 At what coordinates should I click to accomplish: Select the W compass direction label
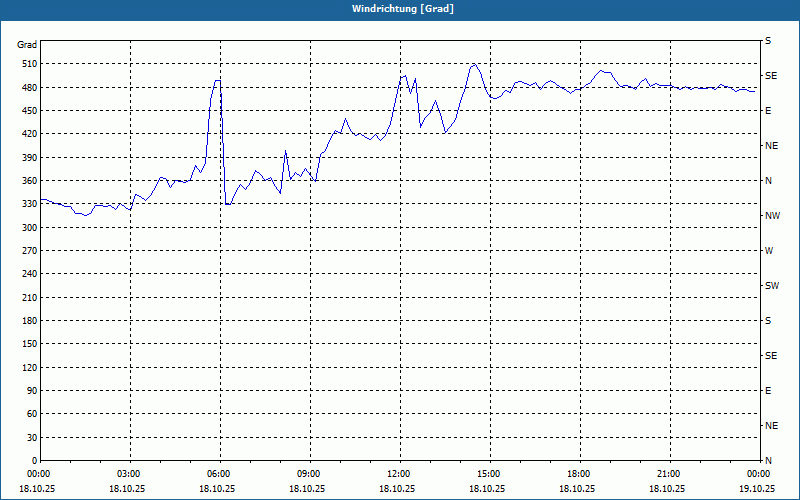[769, 251]
